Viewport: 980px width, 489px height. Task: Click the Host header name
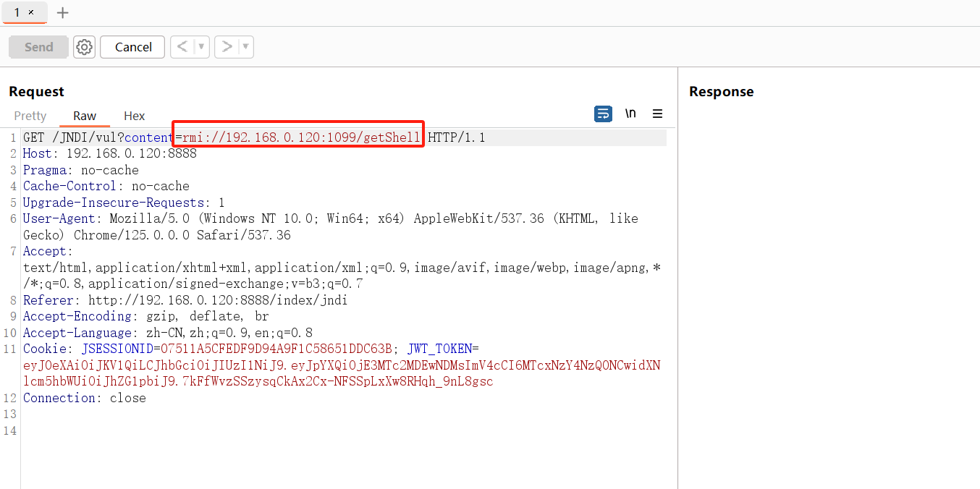pyautogui.click(x=37, y=154)
